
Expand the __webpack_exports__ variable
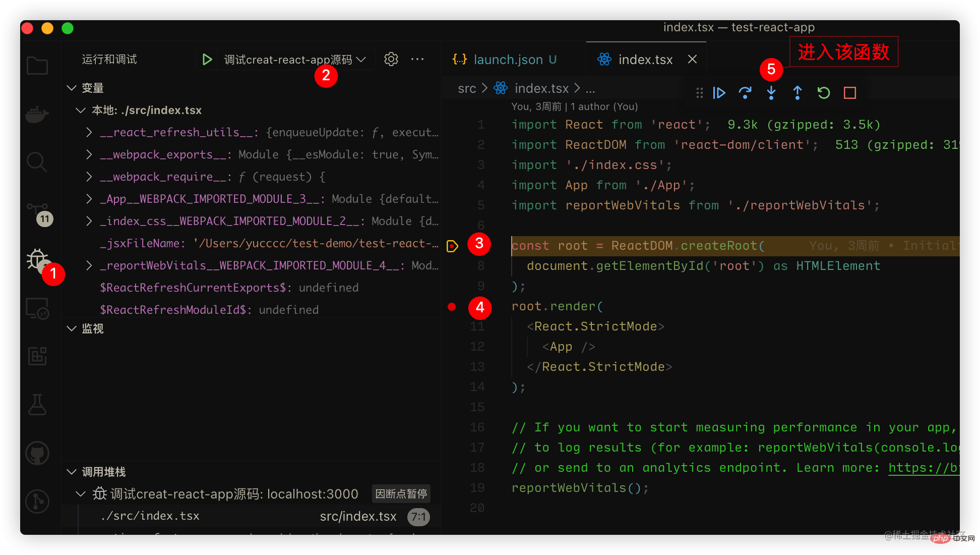point(89,154)
